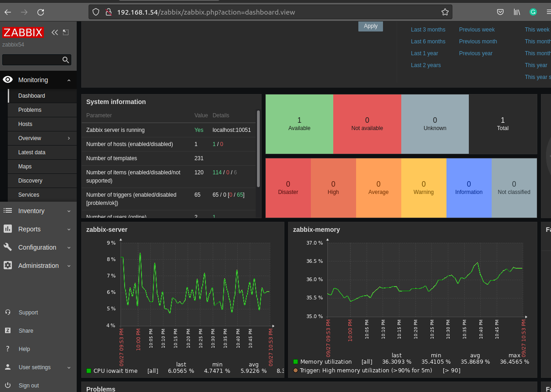551x392 pixels.
Task: Click the System information scrollbar
Action: coord(258,148)
